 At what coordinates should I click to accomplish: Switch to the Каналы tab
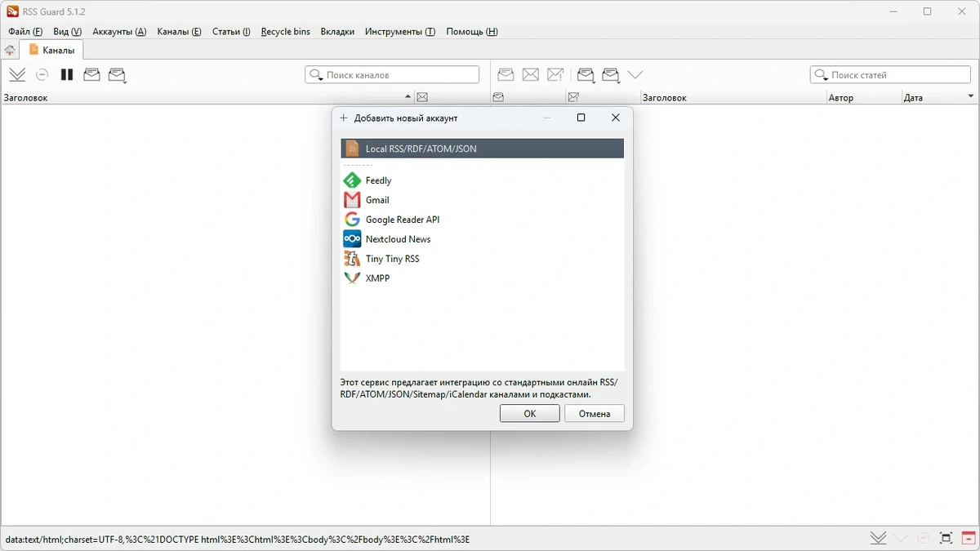point(51,50)
